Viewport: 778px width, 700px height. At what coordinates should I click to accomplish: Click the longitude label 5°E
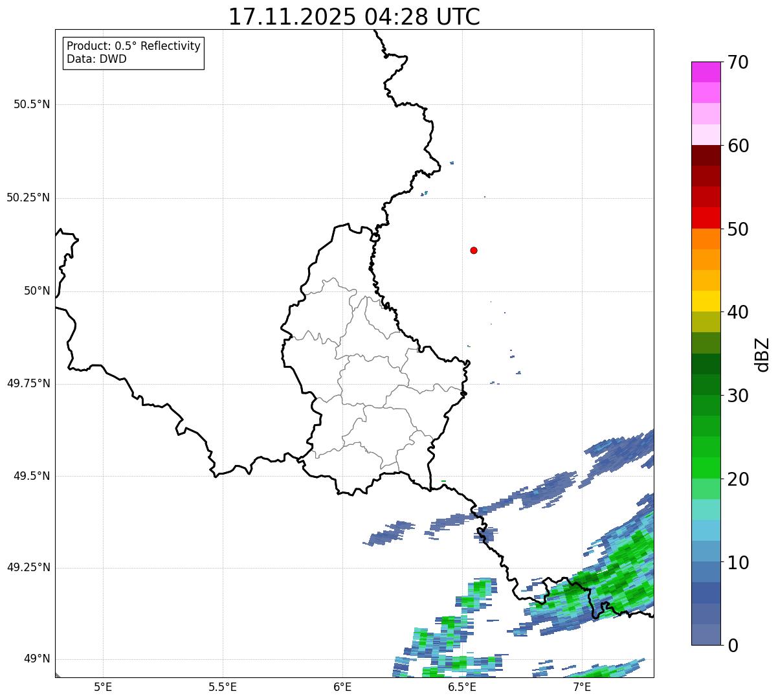point(103,687)
